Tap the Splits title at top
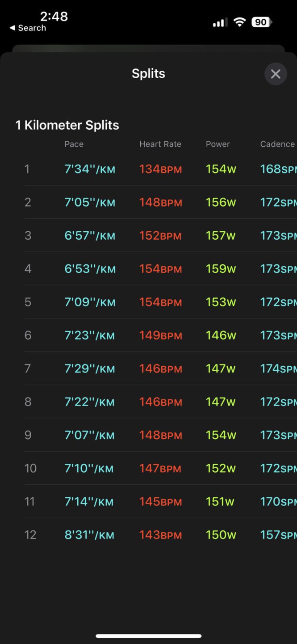Viewport: 297px width, 644px height. point(148,74)
